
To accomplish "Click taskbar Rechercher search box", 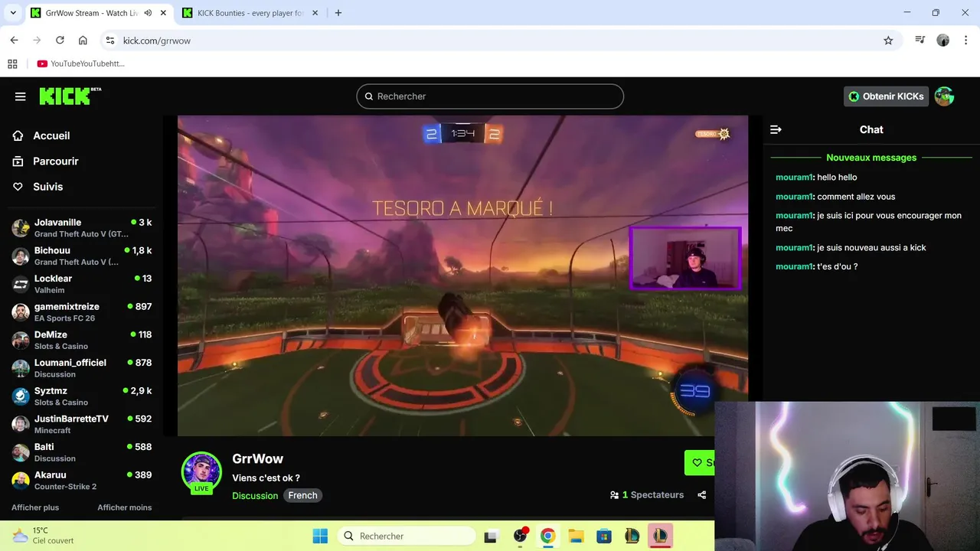I will (407, 536).
